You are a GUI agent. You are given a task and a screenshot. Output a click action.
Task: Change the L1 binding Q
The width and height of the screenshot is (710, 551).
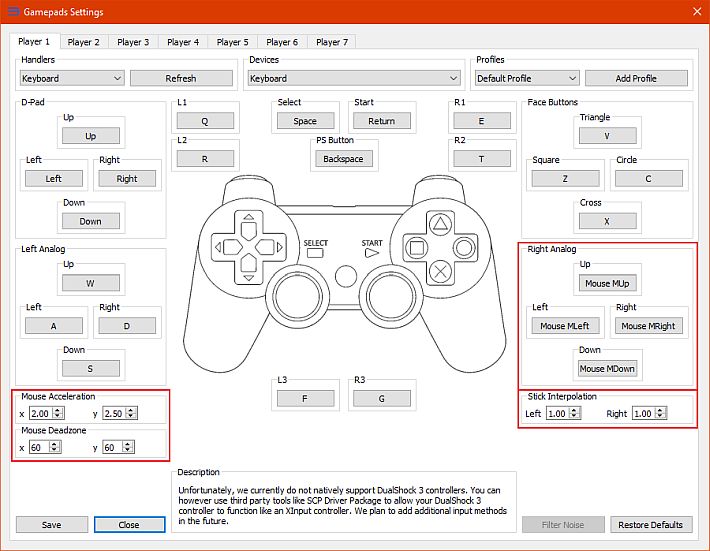click(205, 121)
